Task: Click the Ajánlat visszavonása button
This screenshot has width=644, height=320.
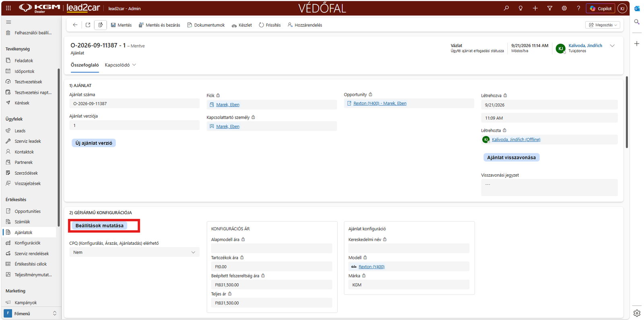Action: point(511,157)
